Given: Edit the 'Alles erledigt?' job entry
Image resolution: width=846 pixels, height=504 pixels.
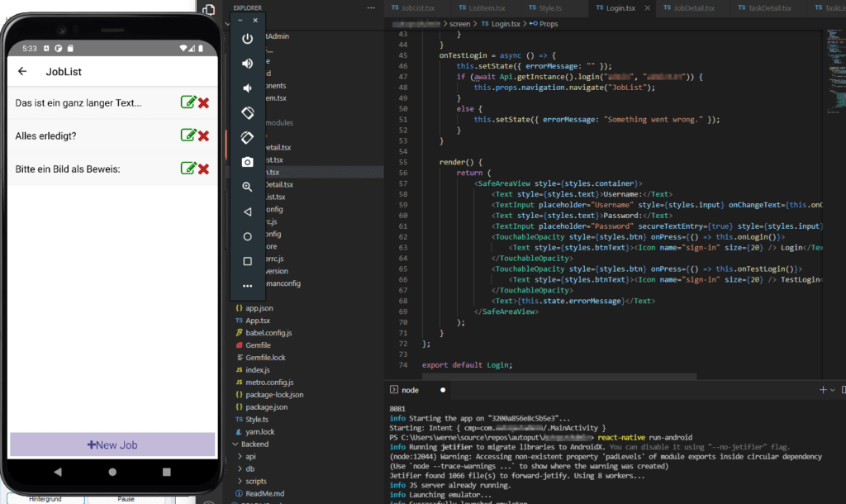Looking at the screenshot, I should click(188, 134).
